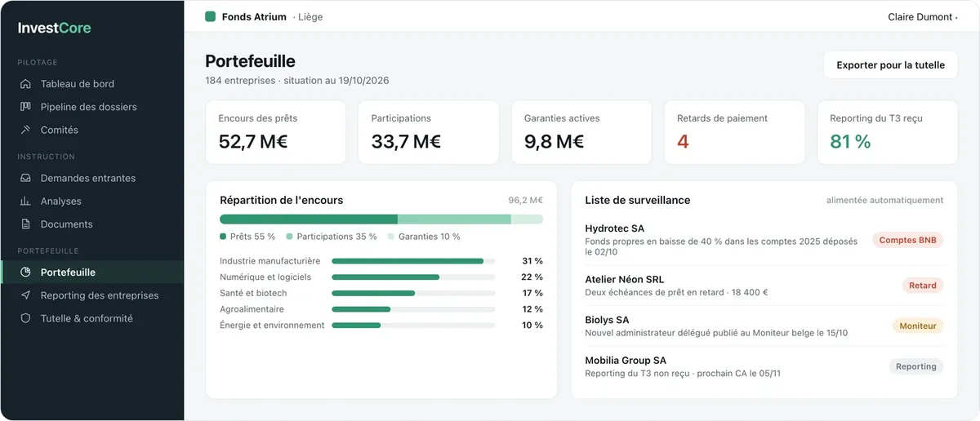Click the 22 % value
The height and width of the screenshot is (421, 980).
(x=532, y=277)
